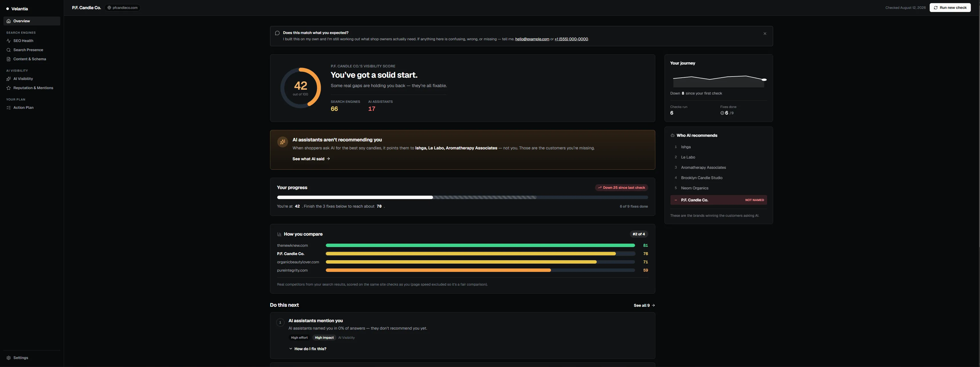Click the step 1 number circle
This screenshot has width=980, height=367.
coord(280,322)
